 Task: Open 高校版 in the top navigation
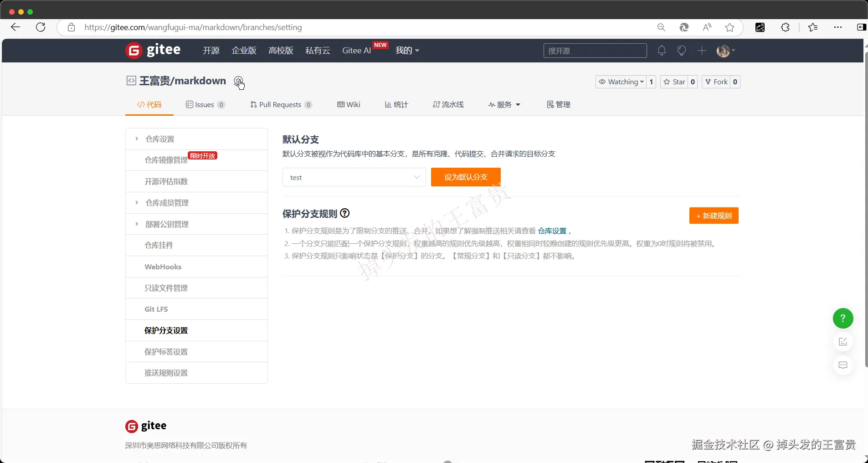pyautogui.click(x=281, y=51)
